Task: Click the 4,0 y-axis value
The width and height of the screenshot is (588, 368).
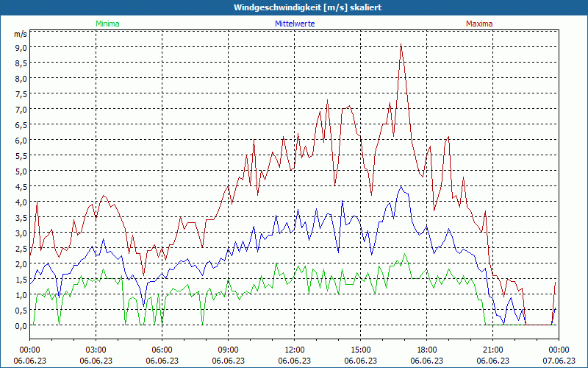Action: coord(21,202)
